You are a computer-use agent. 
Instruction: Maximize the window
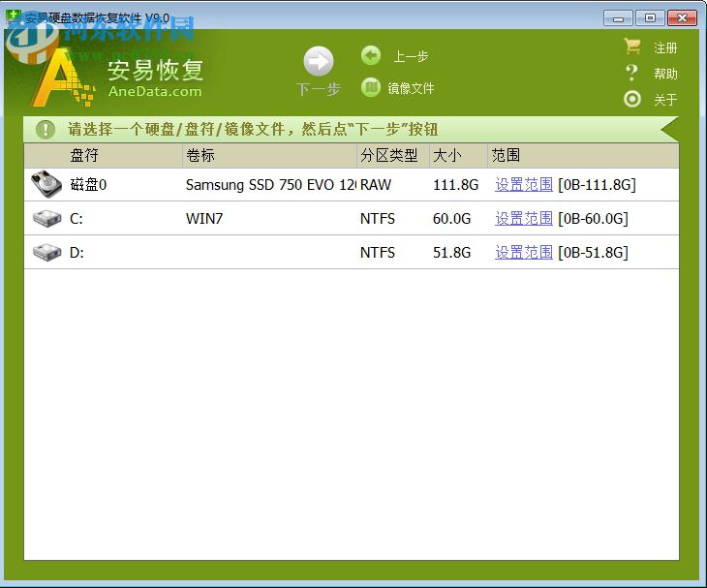tap(650, 18)
